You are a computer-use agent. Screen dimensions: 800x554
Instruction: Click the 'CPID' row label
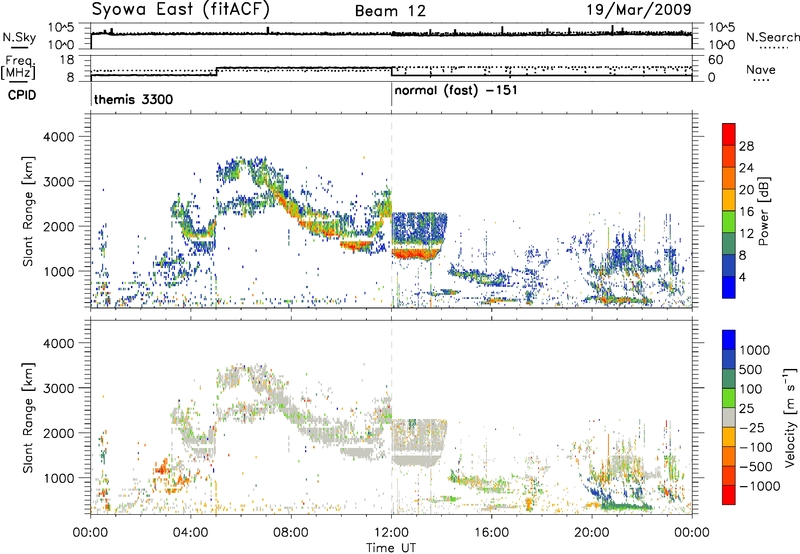pyautogui.click(x=22, y=95)
